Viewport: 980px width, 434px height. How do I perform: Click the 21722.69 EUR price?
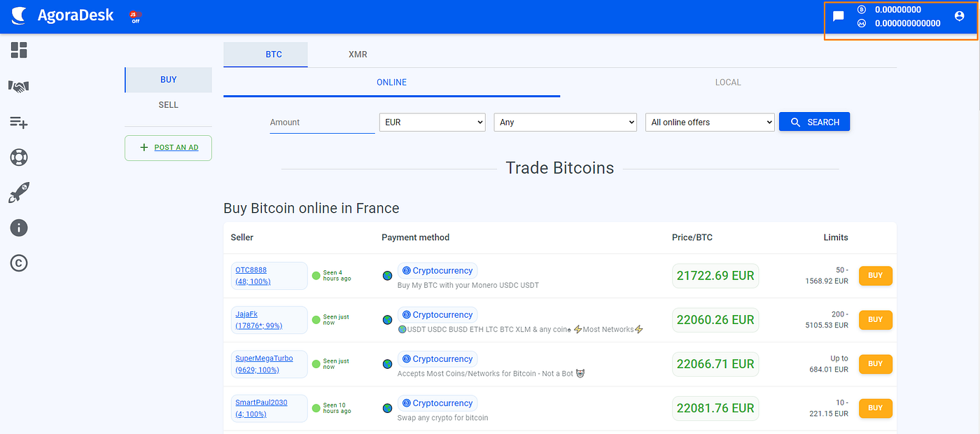click(715, 276)
